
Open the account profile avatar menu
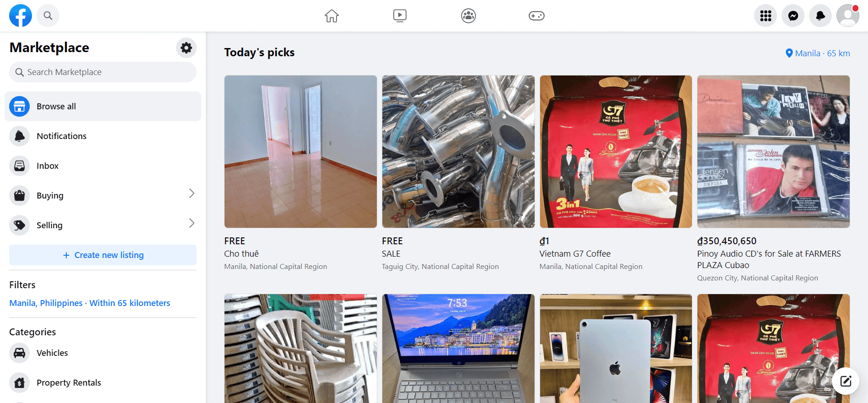[848, 16]
